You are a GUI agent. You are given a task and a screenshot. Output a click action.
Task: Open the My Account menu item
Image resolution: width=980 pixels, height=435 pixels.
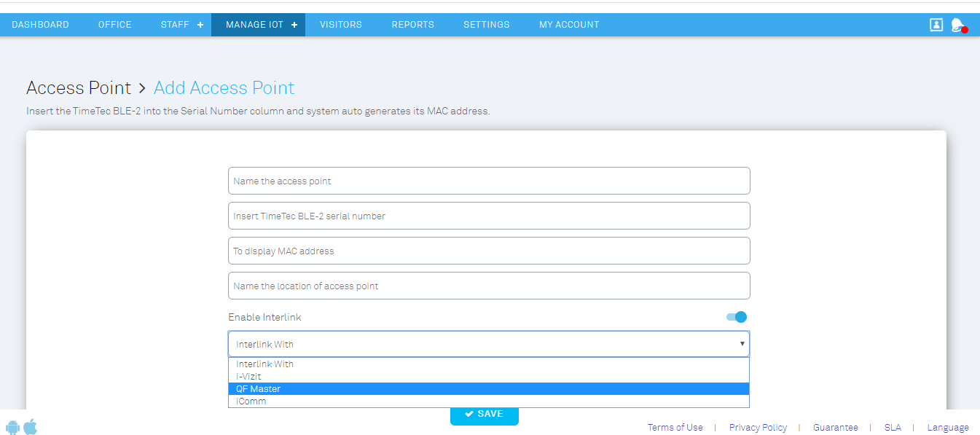point(569,25)
